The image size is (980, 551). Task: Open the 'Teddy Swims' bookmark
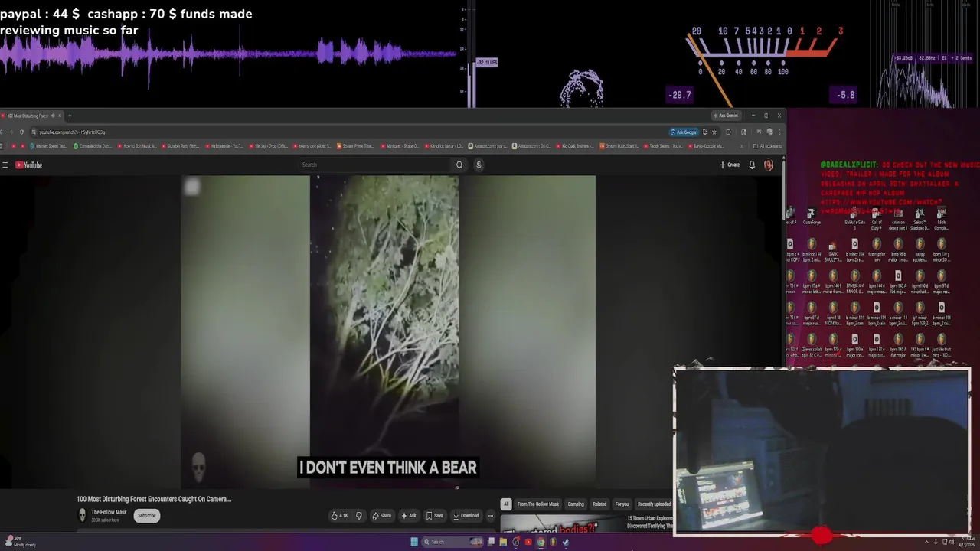click(x=663, y=146)
